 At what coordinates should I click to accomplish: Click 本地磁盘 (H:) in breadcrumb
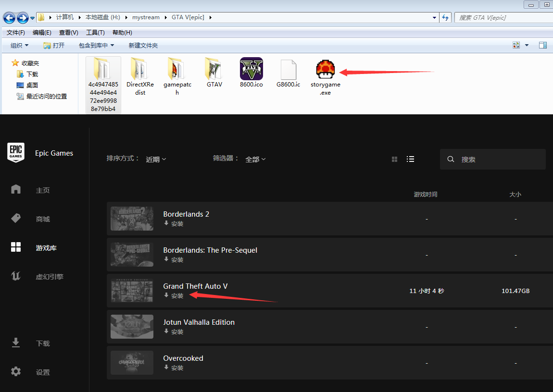(x=102, y=17)
